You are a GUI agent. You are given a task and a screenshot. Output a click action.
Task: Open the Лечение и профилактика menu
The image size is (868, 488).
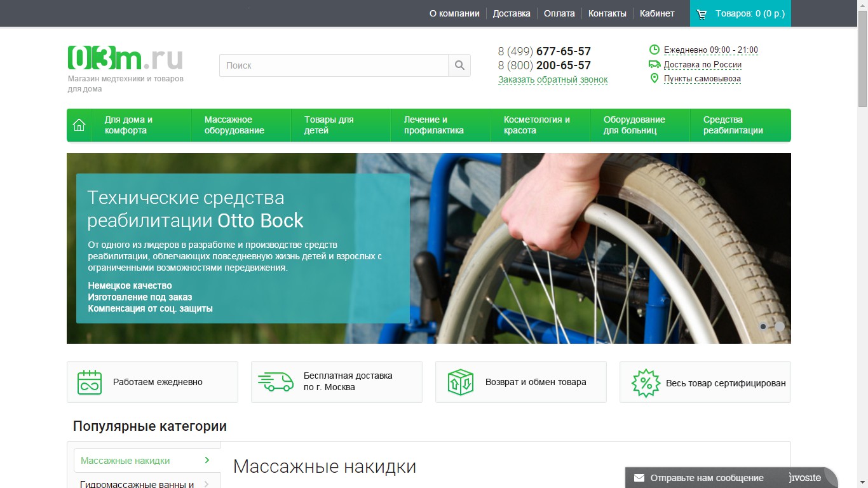tap(440, 125)
